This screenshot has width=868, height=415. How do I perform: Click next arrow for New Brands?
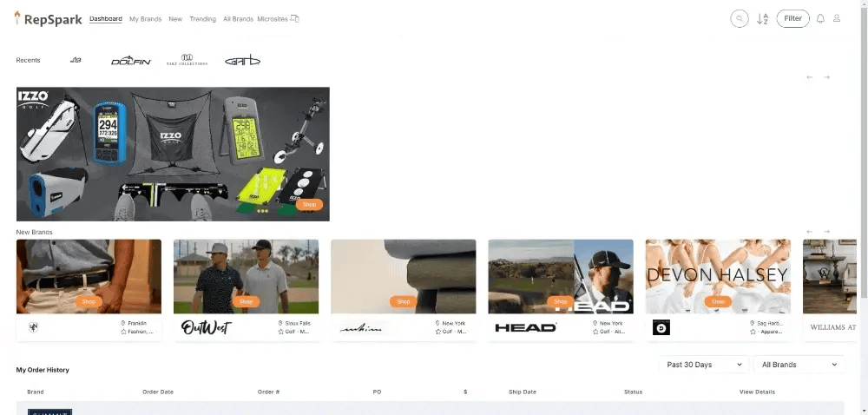826,231
